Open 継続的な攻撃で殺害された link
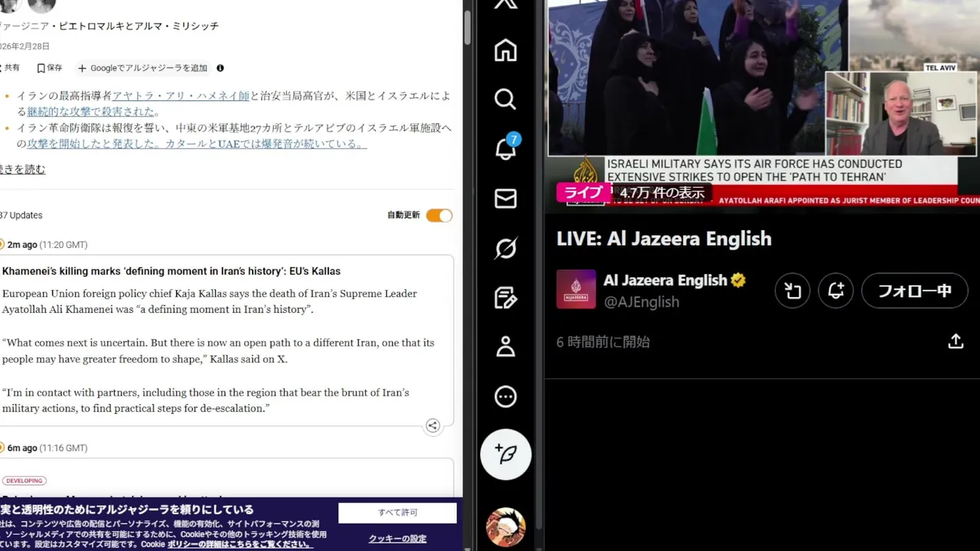This screenshot has width=980, height=551. point(90,112)
